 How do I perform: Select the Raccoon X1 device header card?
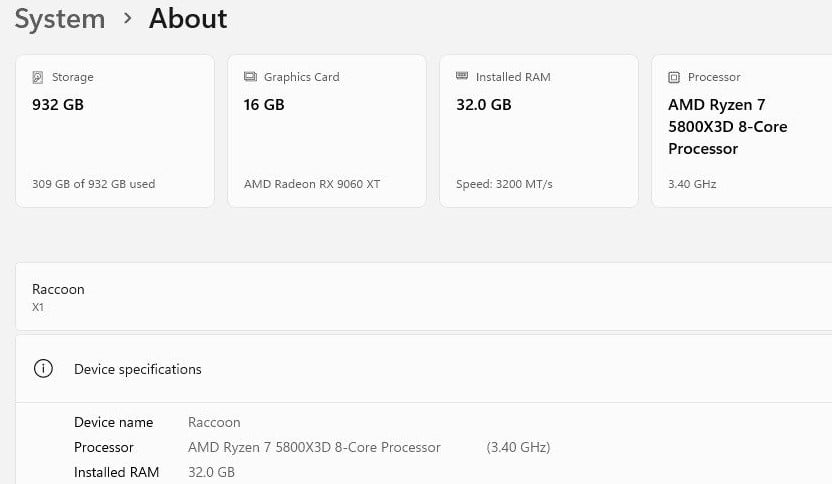click(420, 297)
